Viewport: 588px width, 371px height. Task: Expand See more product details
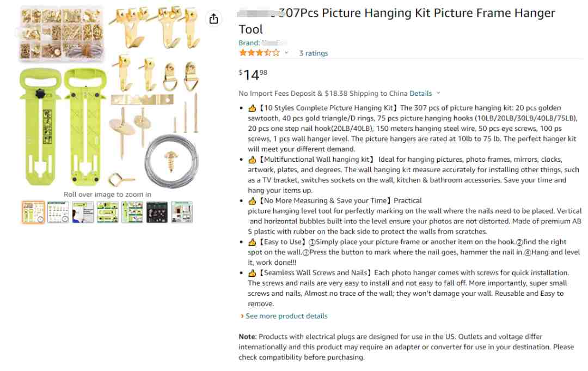point(286,316)
